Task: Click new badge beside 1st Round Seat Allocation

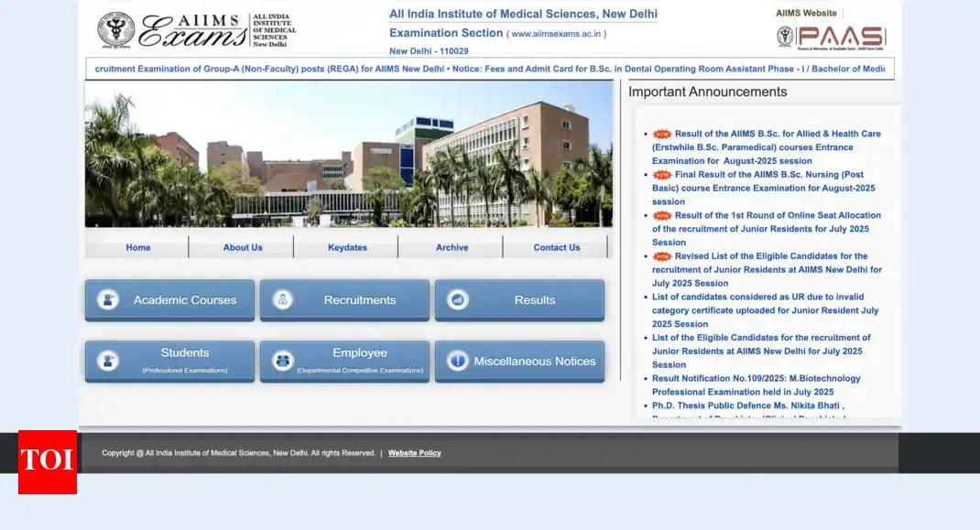Action: (662, 216)
